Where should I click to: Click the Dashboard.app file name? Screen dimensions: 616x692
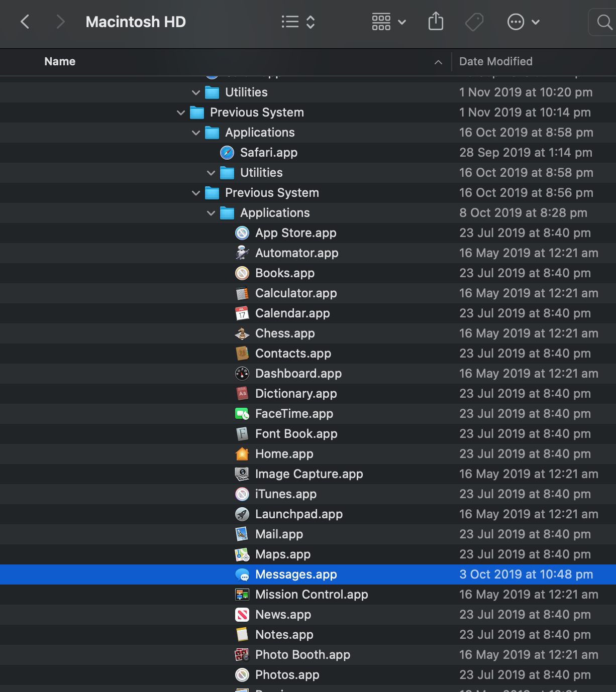(298, 374)
